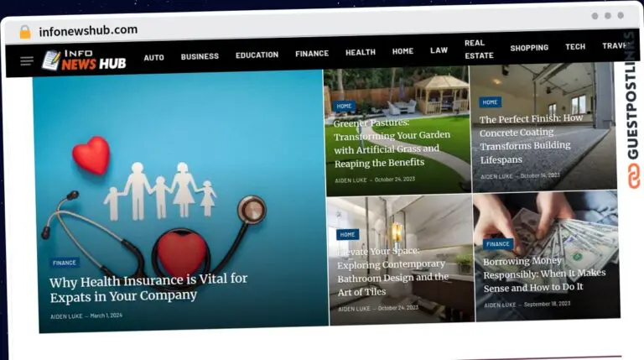Open the Finance menu item

pos(312,54)
